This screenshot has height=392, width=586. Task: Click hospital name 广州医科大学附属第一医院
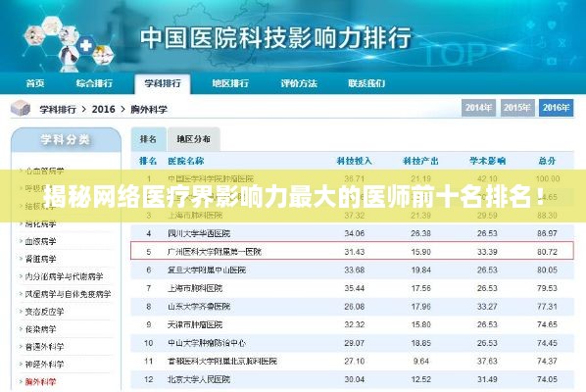215,252
